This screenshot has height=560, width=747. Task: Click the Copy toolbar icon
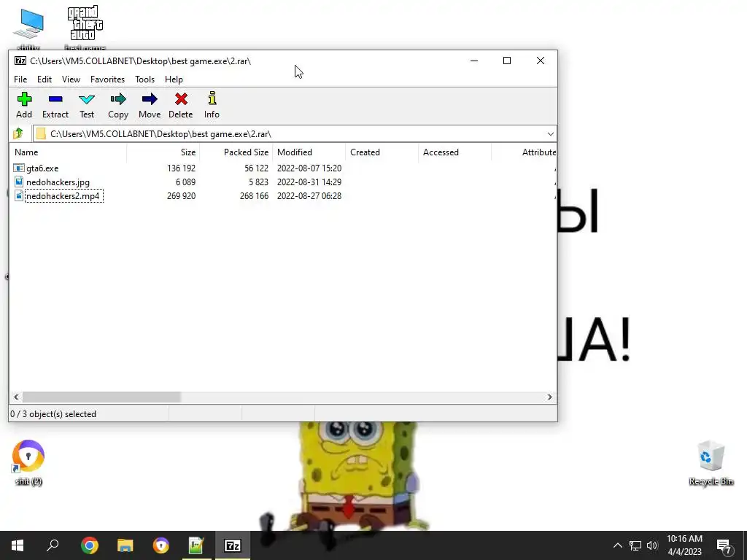pos(118,99)
